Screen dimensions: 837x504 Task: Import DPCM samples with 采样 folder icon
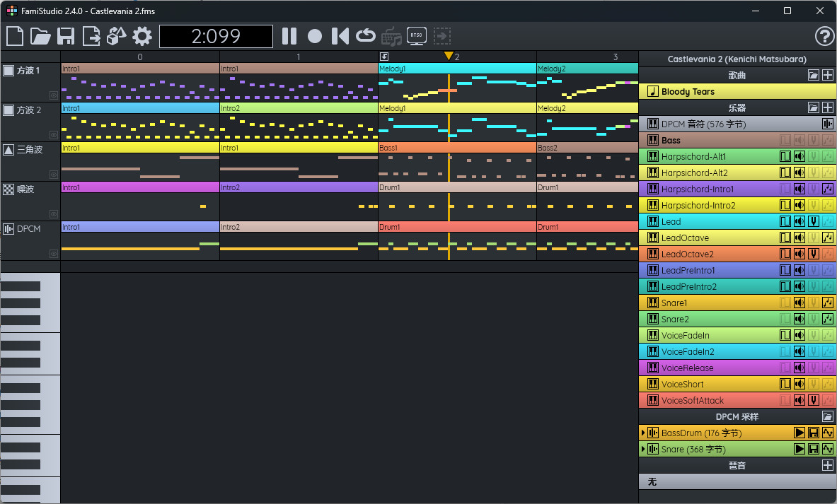pyautogui.click(x=827, y=416)
